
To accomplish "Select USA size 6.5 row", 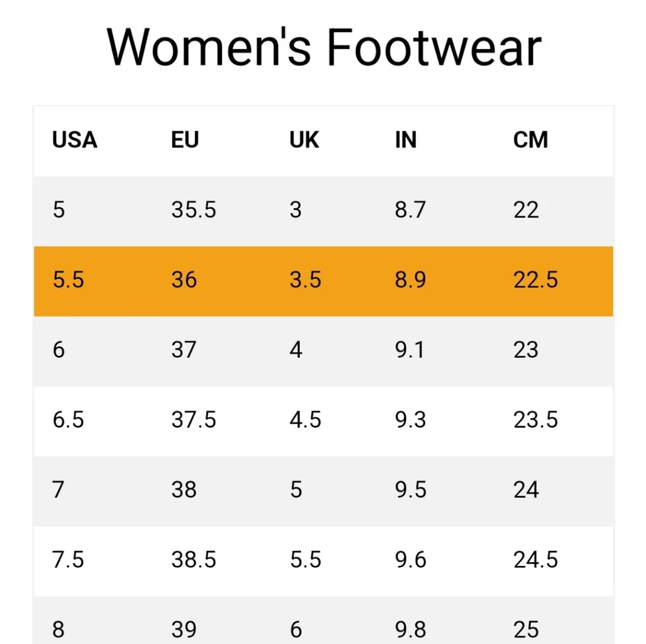I will 324,421.
